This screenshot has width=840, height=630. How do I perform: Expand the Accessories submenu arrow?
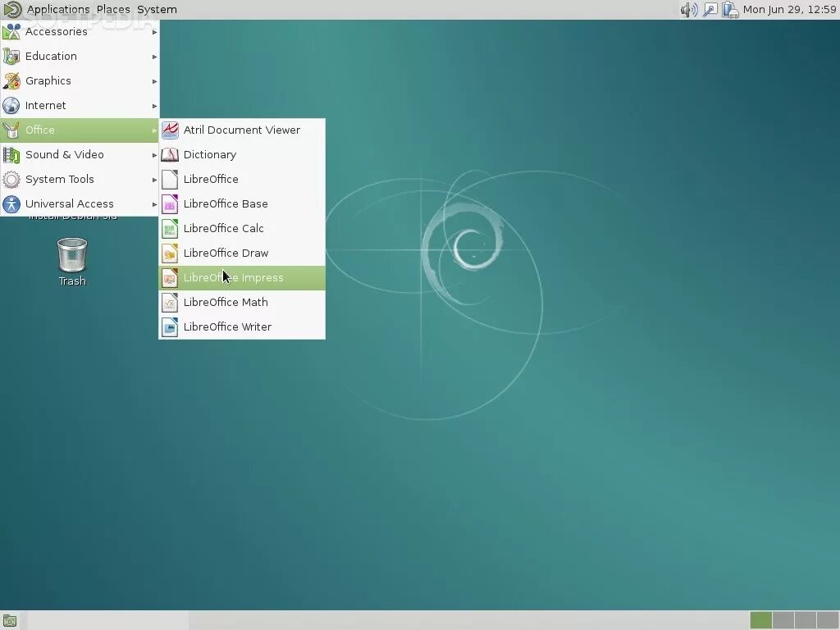coord(154,32)
